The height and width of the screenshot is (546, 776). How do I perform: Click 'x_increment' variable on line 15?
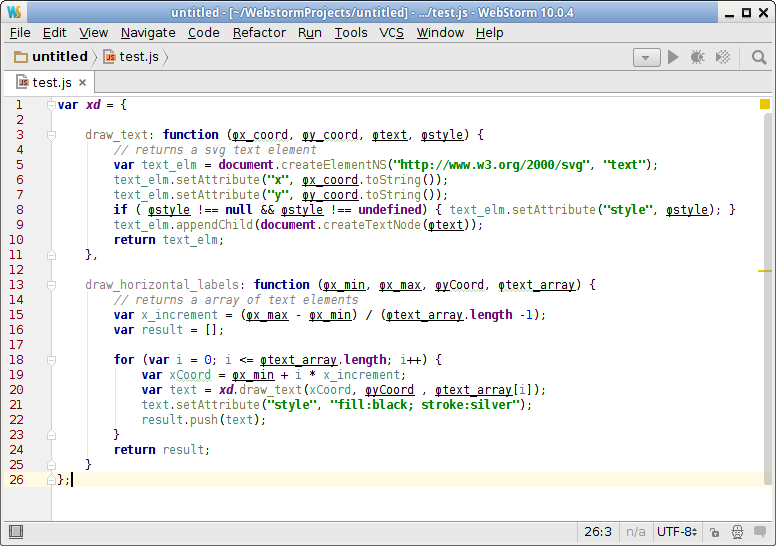180,315
